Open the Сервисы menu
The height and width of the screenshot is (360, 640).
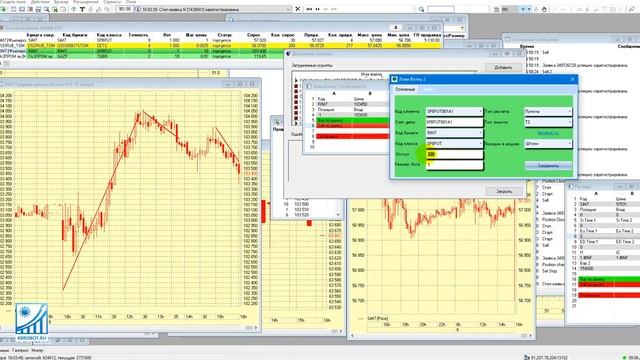[112, 2]
